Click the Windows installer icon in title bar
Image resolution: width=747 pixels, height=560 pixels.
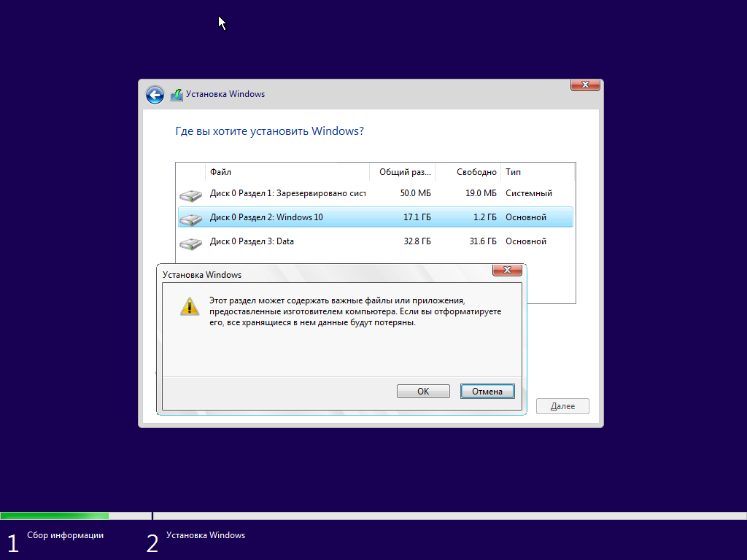[x=177, y=94]
